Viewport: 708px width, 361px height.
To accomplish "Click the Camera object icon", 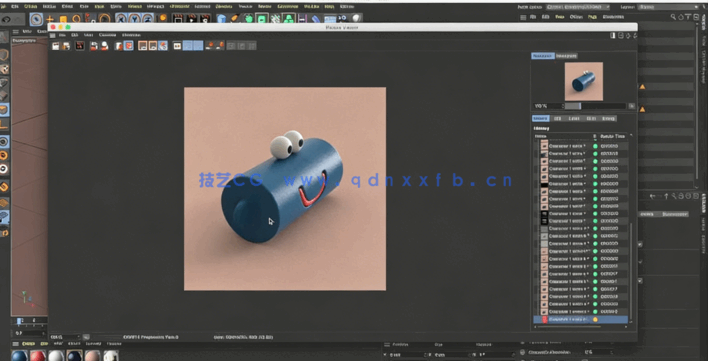I will (x=343, y=19).
